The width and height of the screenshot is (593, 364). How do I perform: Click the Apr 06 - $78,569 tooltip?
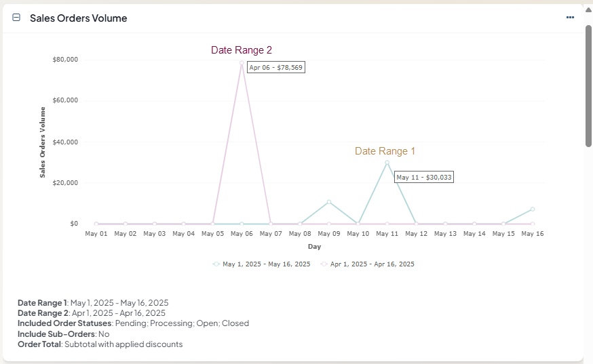coord(276,68)
